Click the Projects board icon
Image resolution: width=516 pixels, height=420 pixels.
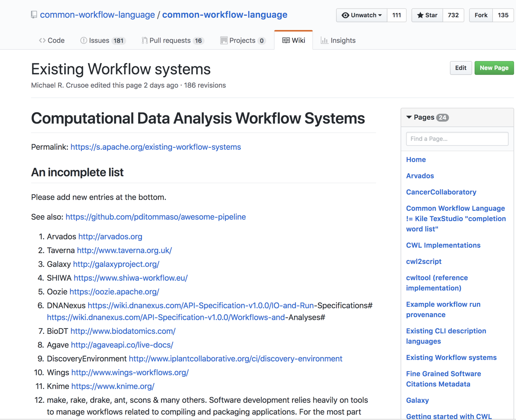[x=224, y=40]
